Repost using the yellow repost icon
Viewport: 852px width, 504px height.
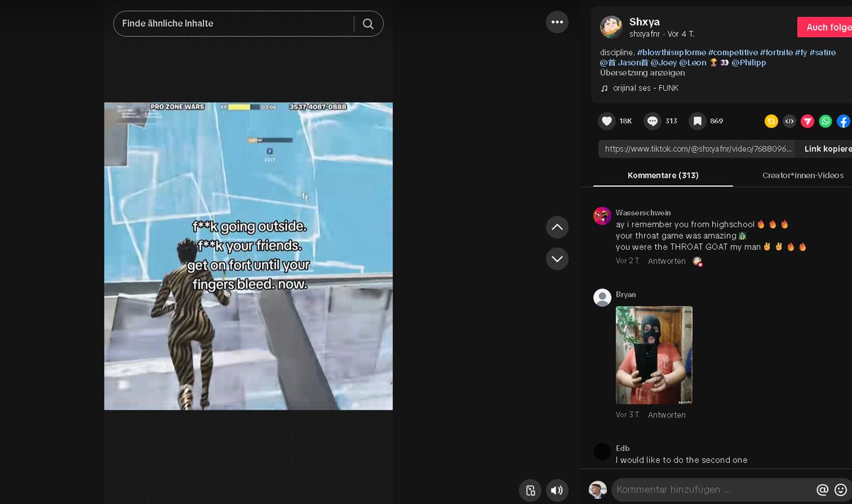(771, 121)
